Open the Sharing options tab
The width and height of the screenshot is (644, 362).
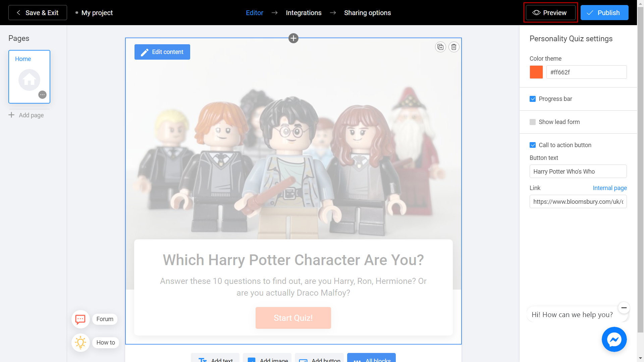368,12
